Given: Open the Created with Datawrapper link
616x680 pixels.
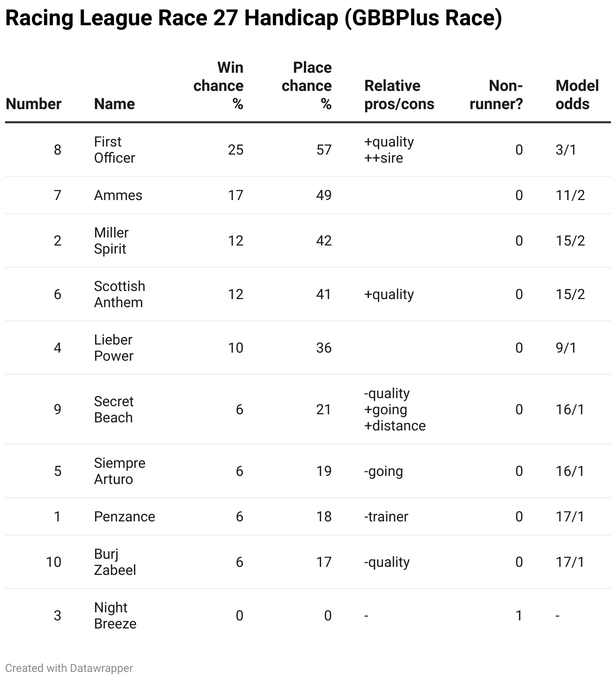Looking at the screenshot, I should pyautogui.click(x=69, y=668).
